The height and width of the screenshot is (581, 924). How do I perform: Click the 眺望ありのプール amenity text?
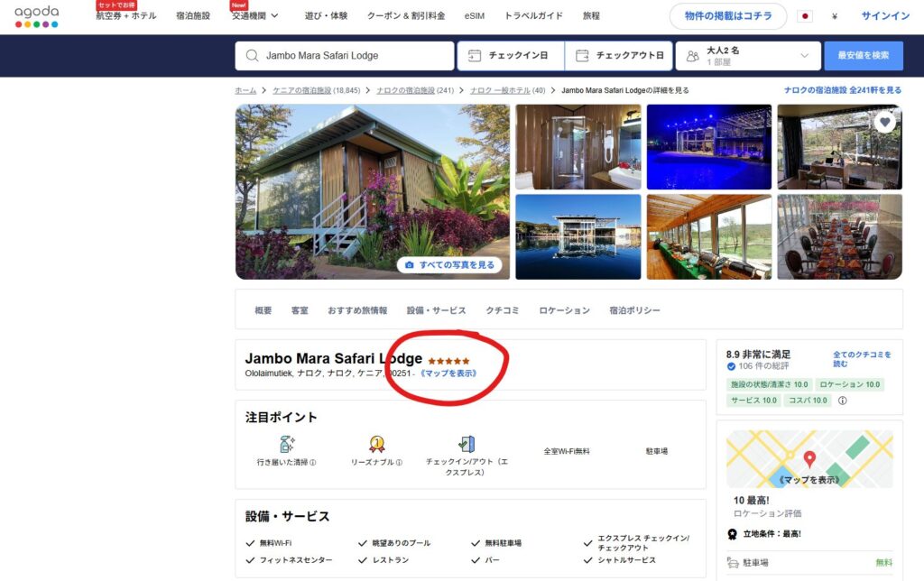[401, 543]
